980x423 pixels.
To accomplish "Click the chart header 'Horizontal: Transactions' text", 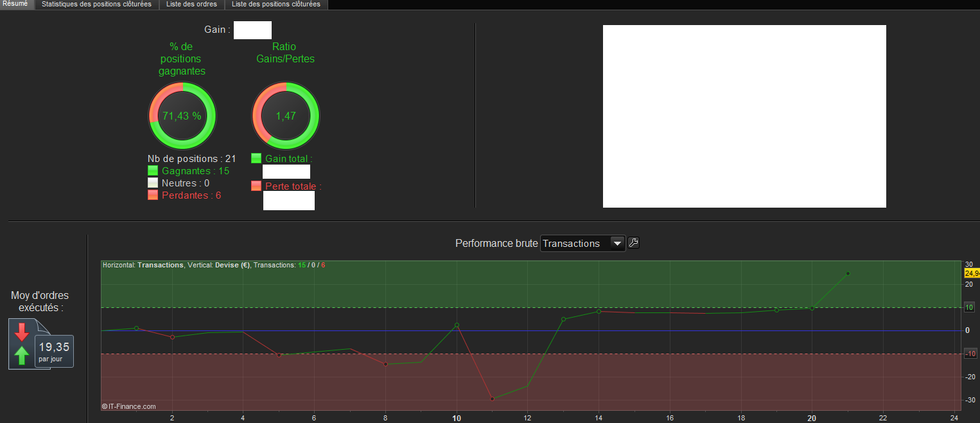I will pos(143,265).
